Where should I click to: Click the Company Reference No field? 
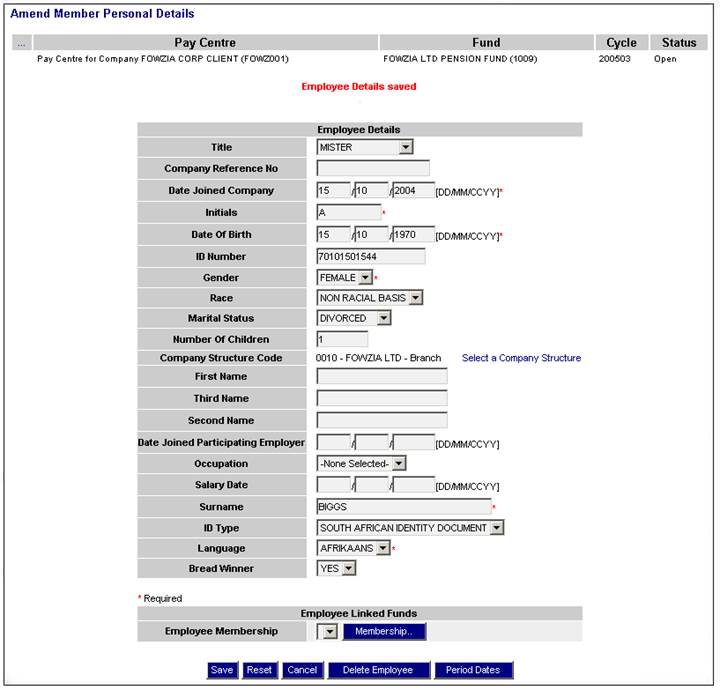(372, 169)
